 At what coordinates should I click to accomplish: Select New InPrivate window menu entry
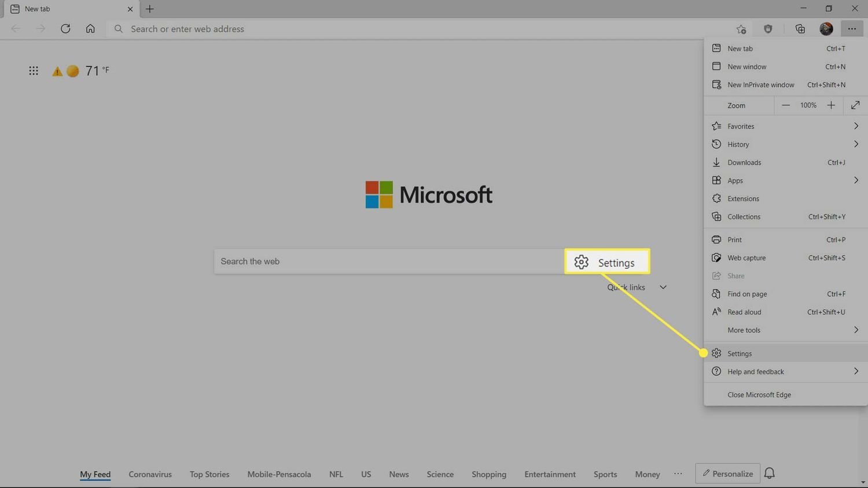786,84
